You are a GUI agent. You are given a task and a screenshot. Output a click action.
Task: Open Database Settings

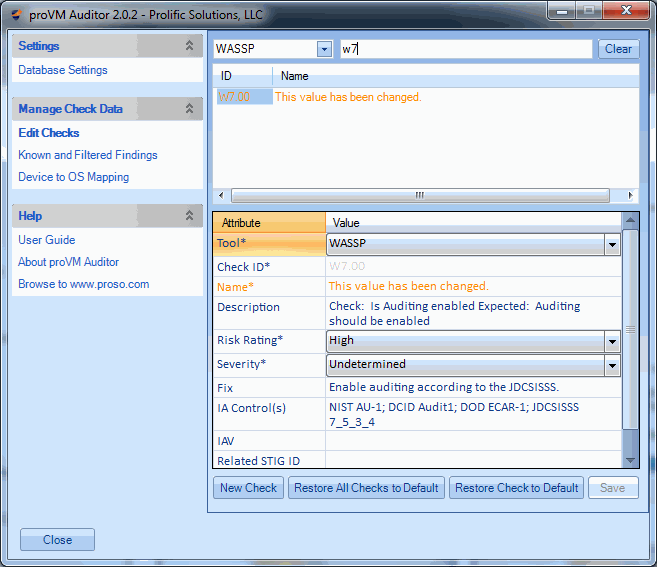(x=63, y=70)
